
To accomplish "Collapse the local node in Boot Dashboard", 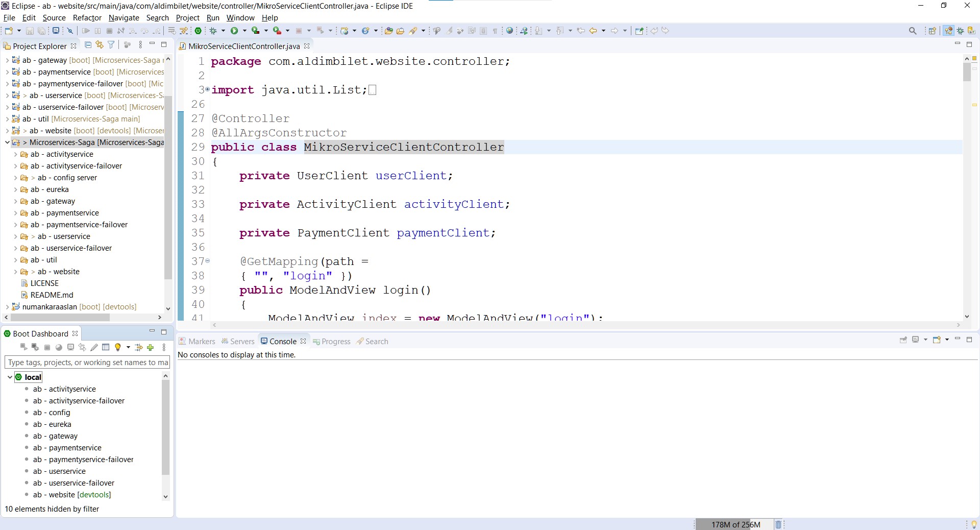I will (10, 377).
